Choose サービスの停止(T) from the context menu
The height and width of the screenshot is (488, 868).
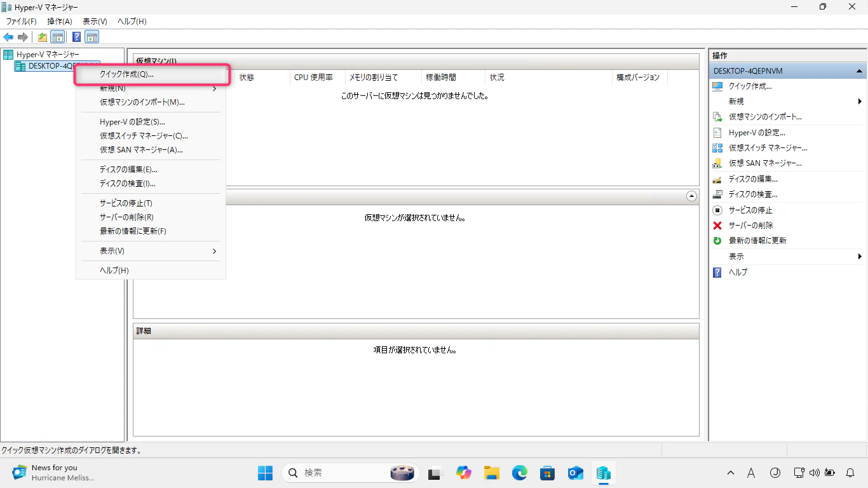point(151,203)
